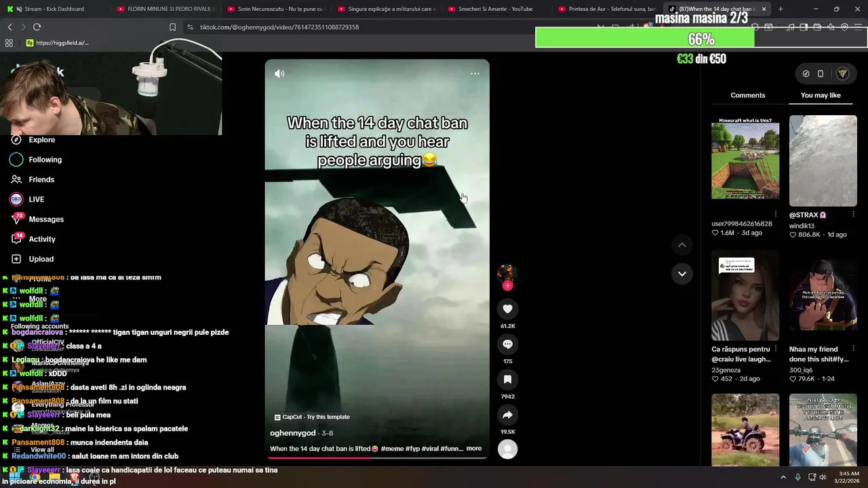This screenshot has width=868, height=488.
Task: Open options for @STRAX video card
Action: click(x=853, y=214)
